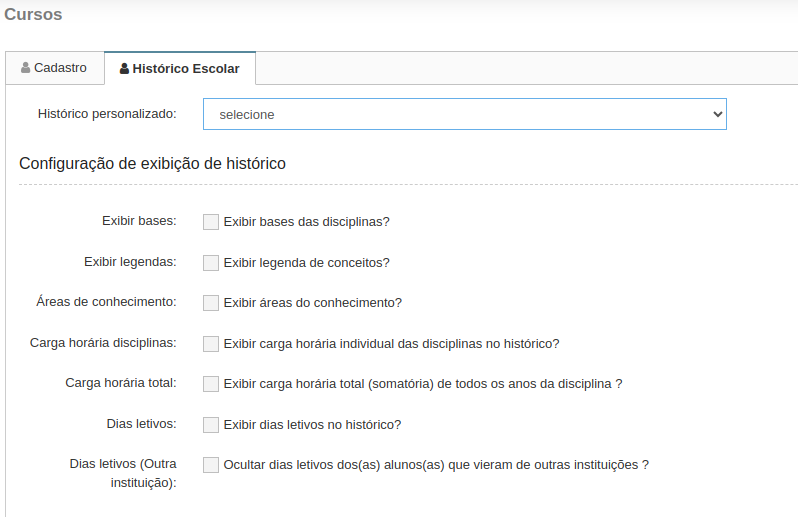Tick carga horária individual das disciplinas checkbox
Viewport: 798px width, 517px height.
click(211, 343)
